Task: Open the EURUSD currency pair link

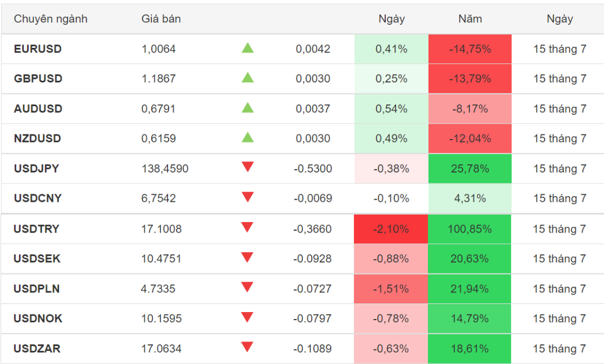Action: pos(38,49)
